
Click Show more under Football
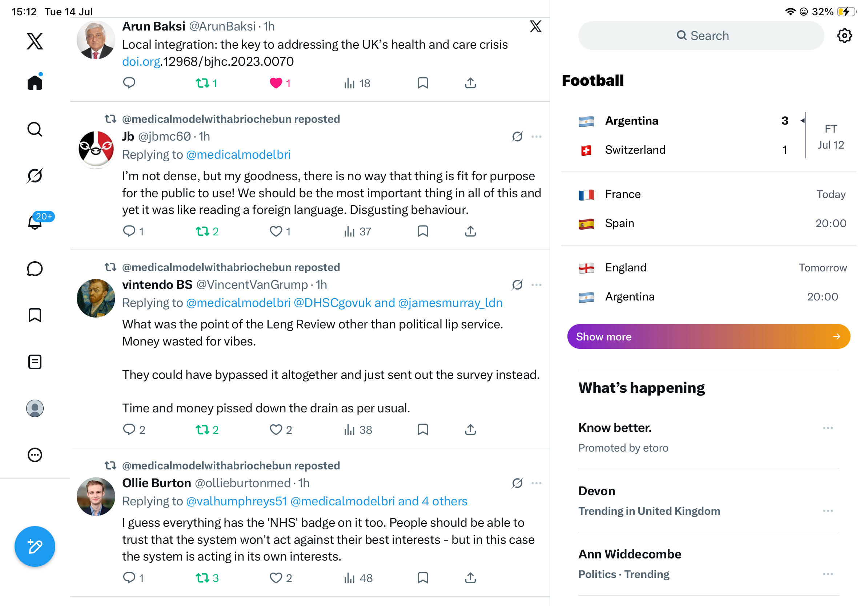pyautogui.click(x=708, y=336)
